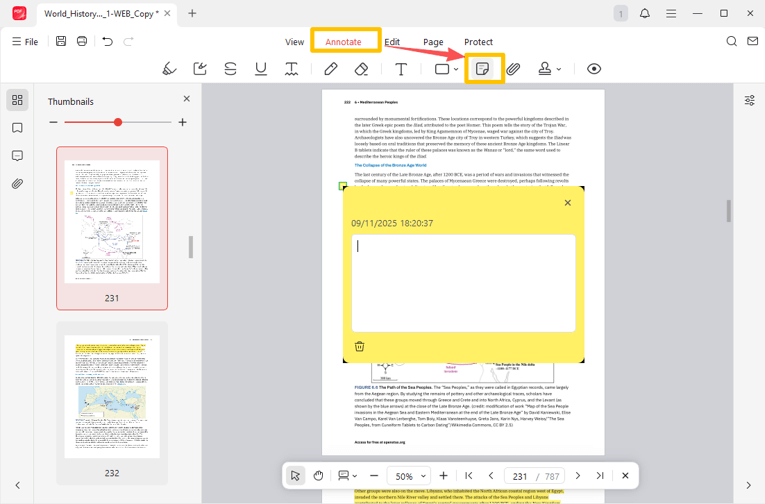Image resolution: width=765 pixels, height=504 pixels.
Task: Click the thumbnails panel scrollbar
Action: [191, 247]
